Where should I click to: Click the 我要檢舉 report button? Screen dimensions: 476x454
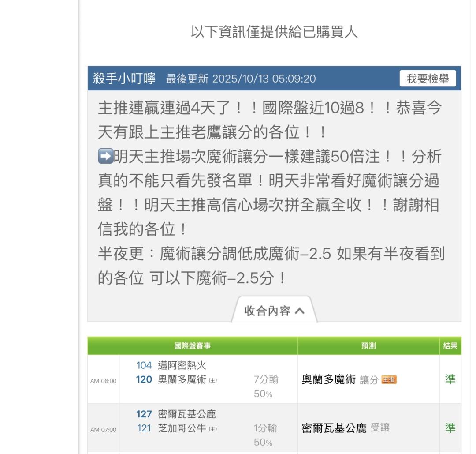tap(428, 79)
